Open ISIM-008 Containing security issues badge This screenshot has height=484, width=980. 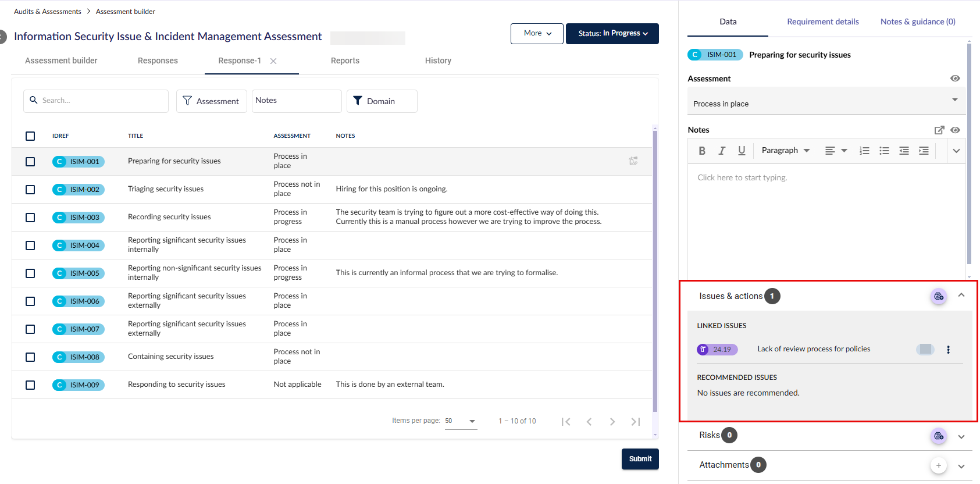(79, 357)
